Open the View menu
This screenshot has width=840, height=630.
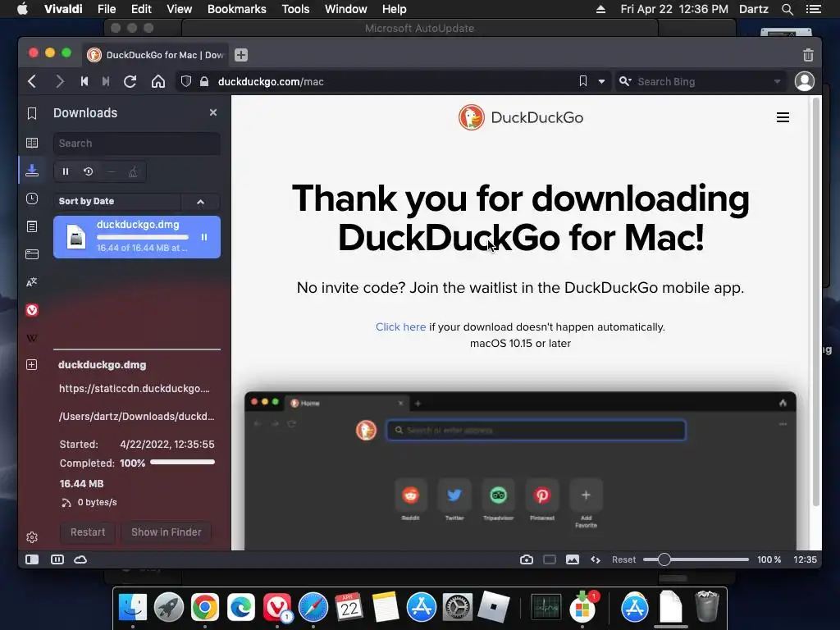click(x=179, y=9)
